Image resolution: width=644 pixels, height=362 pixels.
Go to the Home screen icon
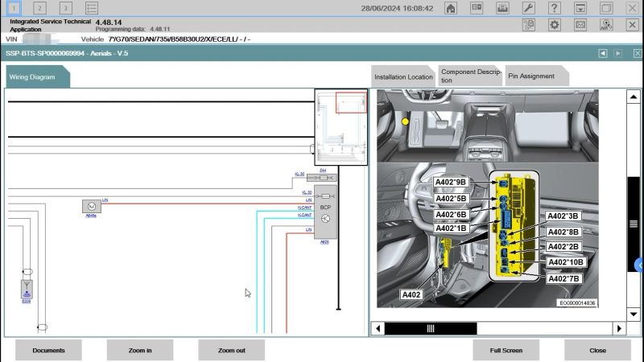451,8
